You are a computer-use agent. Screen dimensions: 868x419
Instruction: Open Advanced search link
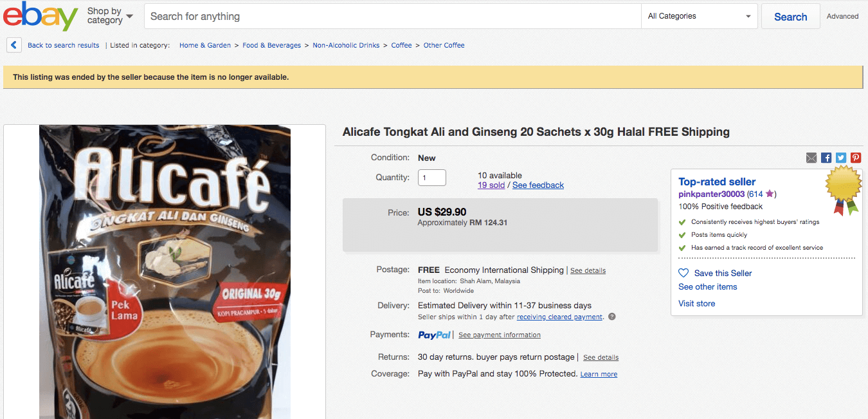842,17
